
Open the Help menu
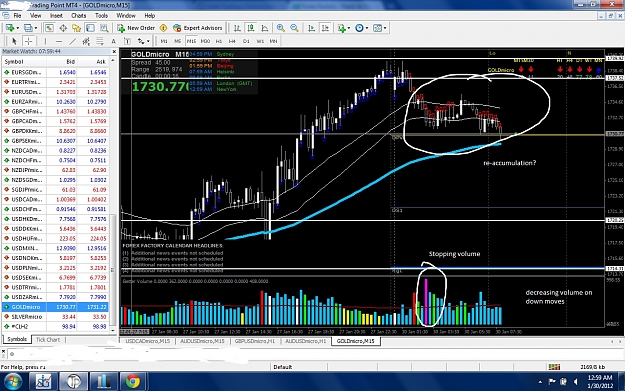pos(149,16)
